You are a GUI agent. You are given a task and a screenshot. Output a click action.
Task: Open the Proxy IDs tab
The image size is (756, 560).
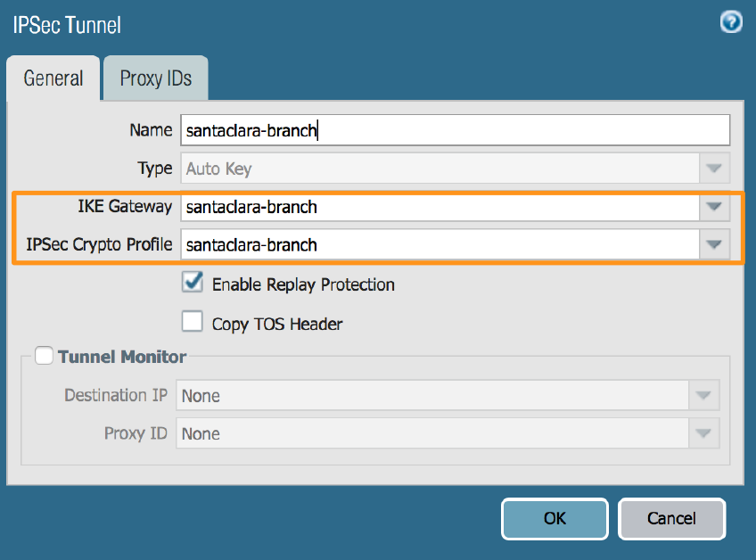(155, 78)
